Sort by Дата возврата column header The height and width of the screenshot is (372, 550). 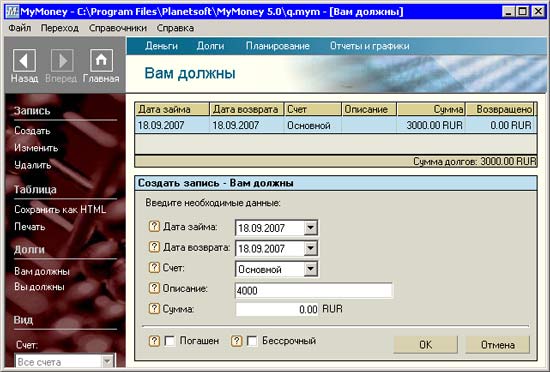pyautogui.click(x=247, y=109)
